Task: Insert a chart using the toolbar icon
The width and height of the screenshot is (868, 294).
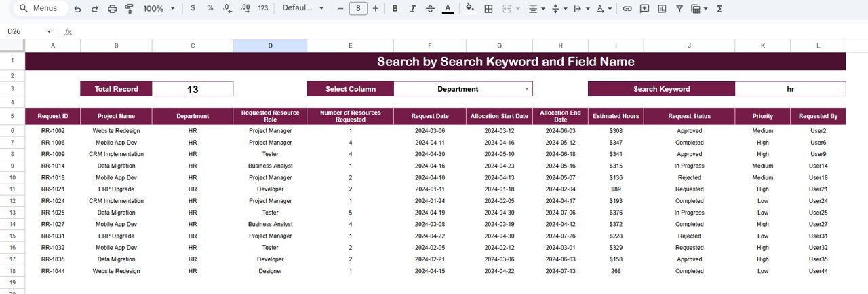Action: pos(662,9)
